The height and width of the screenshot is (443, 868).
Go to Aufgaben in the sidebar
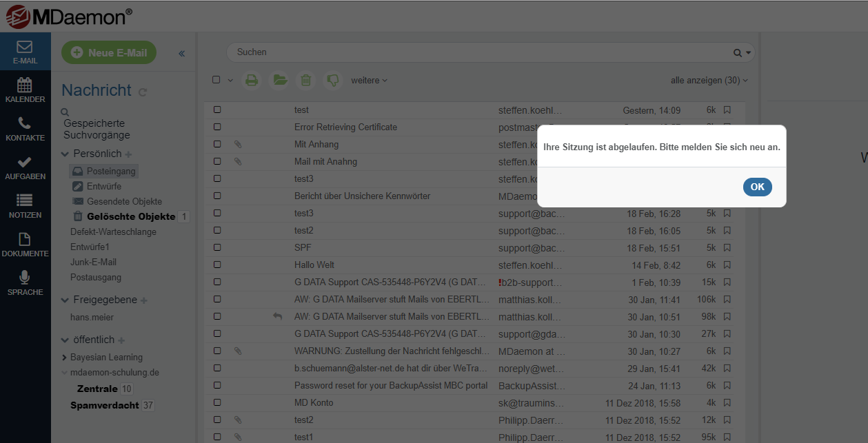pos(25,167)
